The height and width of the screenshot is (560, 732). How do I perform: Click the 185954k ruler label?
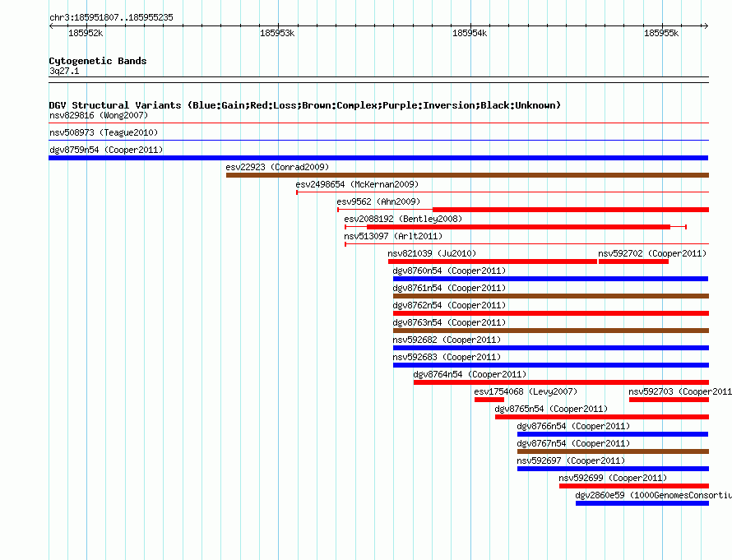[470, 33]
